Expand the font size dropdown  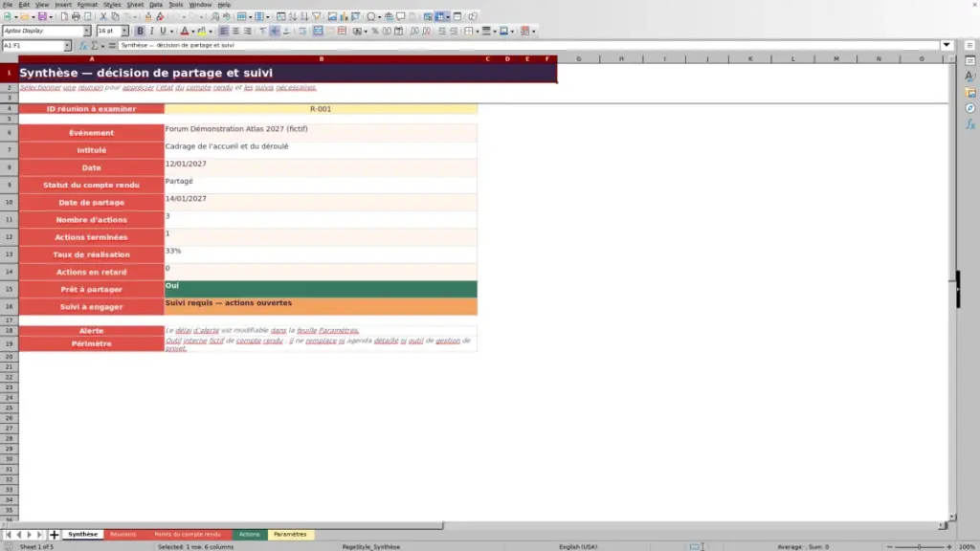(124, 31)
